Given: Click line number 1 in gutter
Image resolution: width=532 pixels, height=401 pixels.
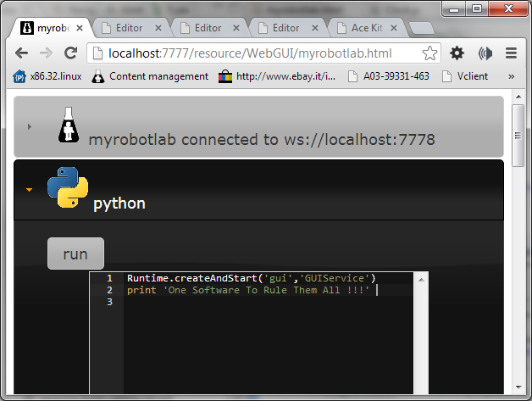Looking at the screenshot, I should [109, 278].
